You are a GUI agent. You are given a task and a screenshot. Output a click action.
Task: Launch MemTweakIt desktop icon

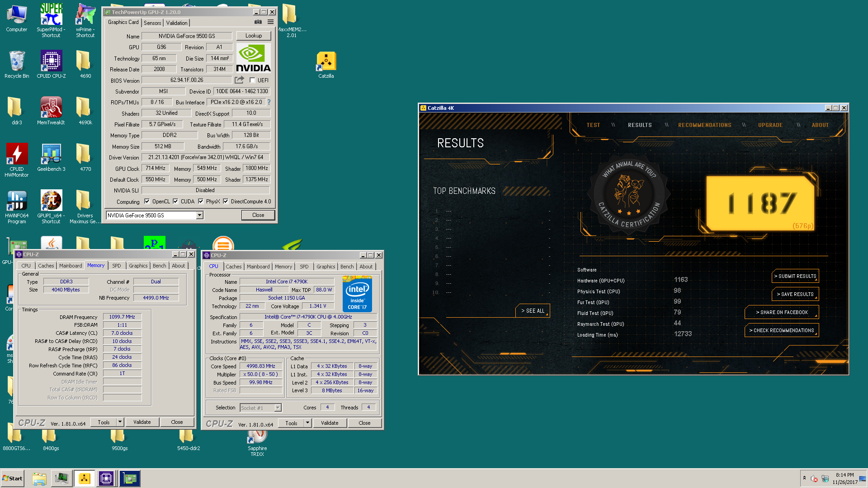pyautogui.click(x=51, y=111)
